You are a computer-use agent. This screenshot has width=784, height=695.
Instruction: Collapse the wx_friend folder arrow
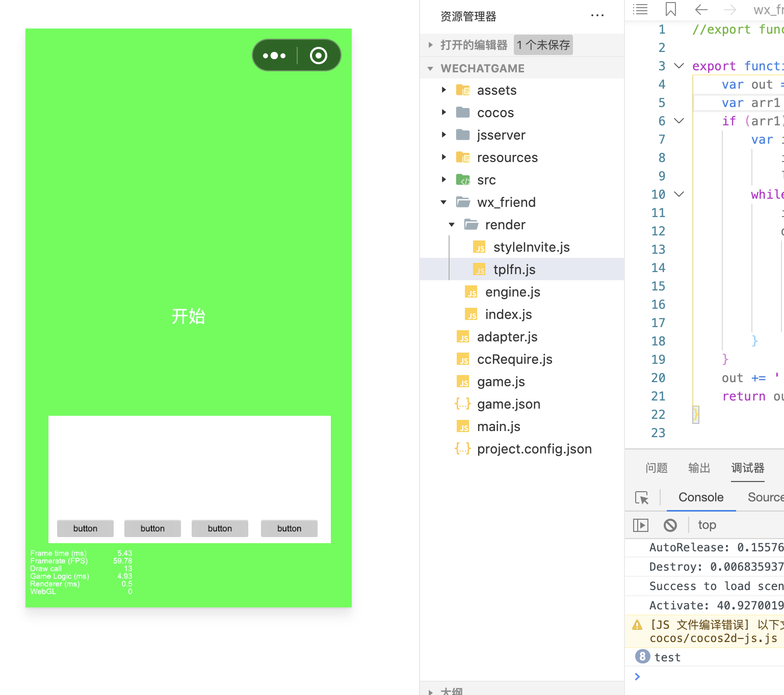point(443,202)
